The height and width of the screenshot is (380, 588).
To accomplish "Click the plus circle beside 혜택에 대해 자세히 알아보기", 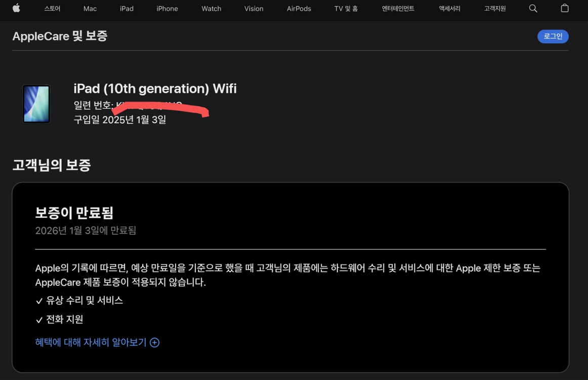I will pyautogui.click(x=154, y=343).
